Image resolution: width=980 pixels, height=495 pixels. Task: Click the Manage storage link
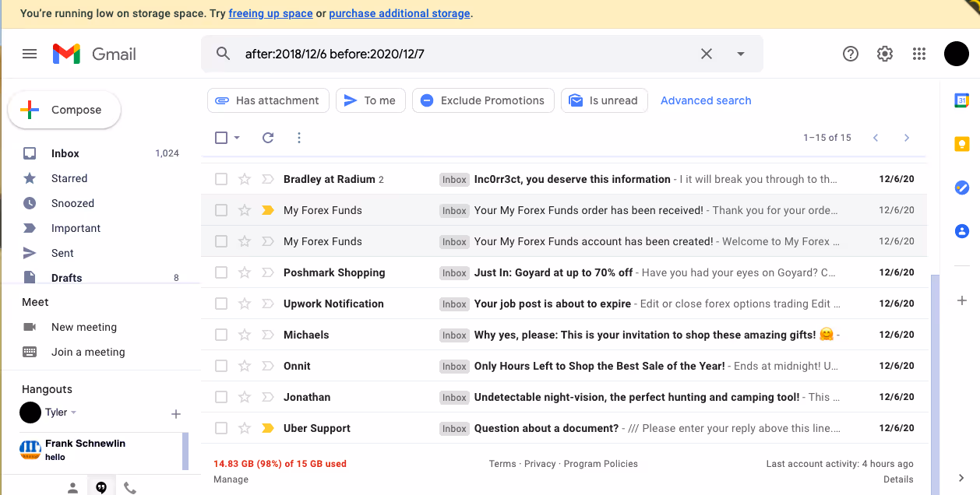[x=231, y=479]
